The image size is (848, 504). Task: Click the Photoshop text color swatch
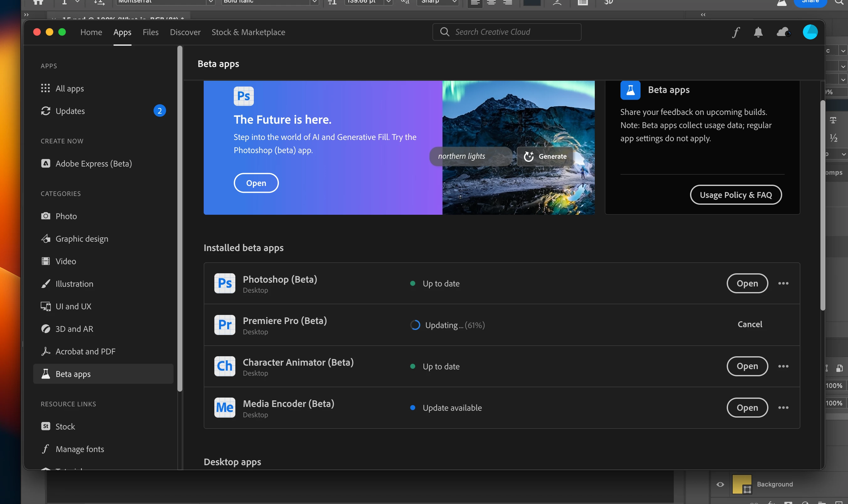tap(532, 3)
